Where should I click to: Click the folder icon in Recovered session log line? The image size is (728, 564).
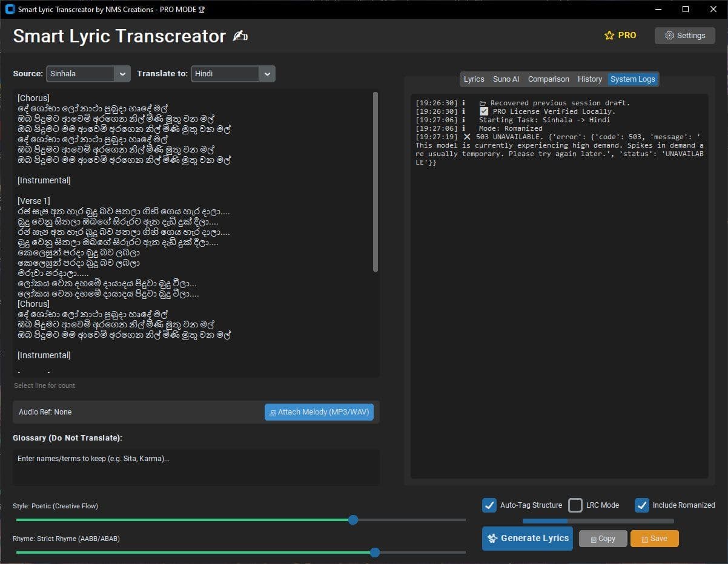coord(483,103)
